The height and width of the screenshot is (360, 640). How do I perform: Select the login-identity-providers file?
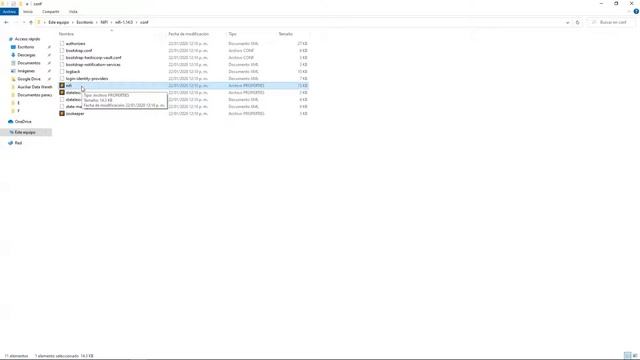coord(87,78)
